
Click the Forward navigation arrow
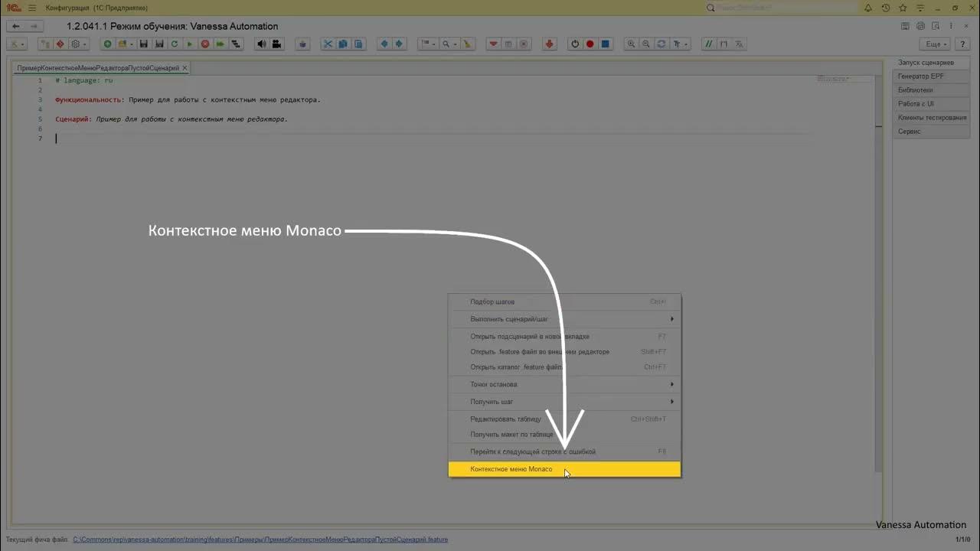(x=33, y=26)
